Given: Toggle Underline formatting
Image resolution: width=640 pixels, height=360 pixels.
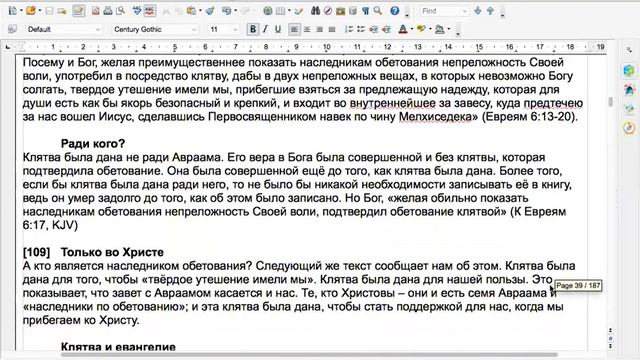Looking at the screenshot, I should point(278,29).
